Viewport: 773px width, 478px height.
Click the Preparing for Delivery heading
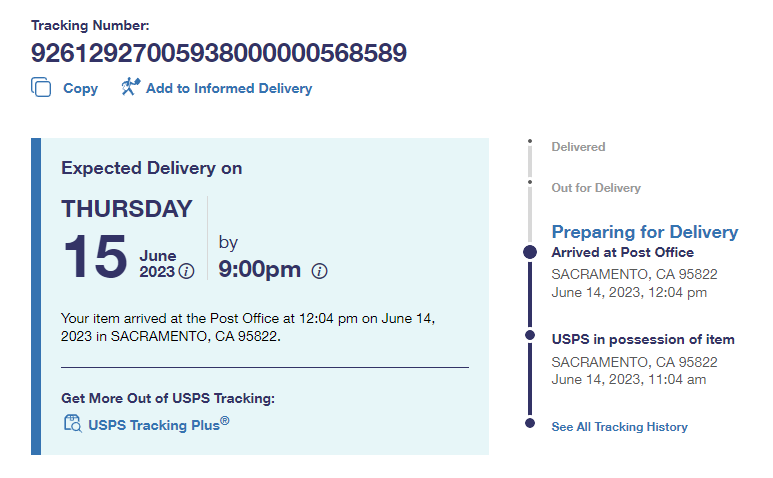pos(644,232)
